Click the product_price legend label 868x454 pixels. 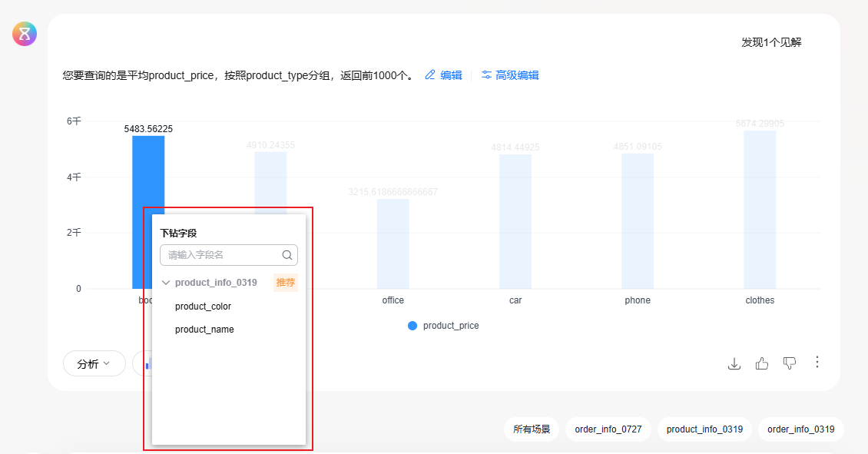451,326
